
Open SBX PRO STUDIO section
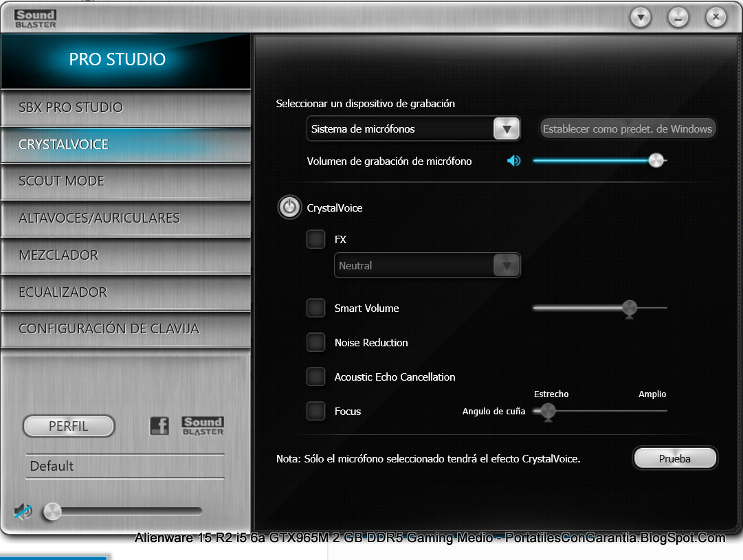point(126,108)
